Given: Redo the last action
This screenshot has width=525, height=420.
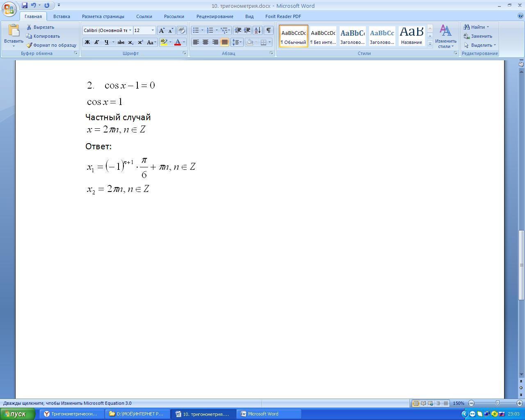Looking at the screenshot, I should 47,5.
